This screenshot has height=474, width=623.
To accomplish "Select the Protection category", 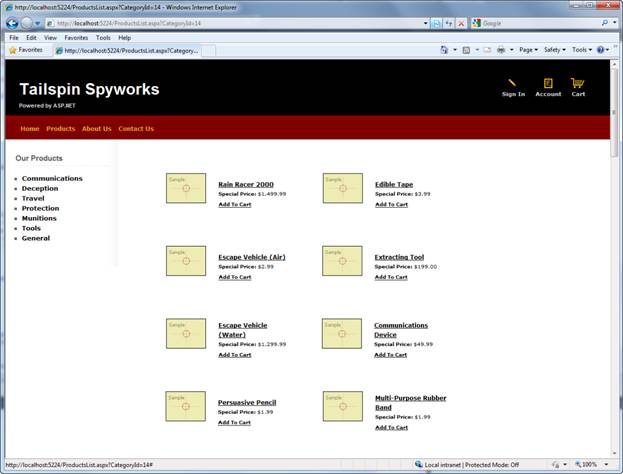I will tap(40, 208).
